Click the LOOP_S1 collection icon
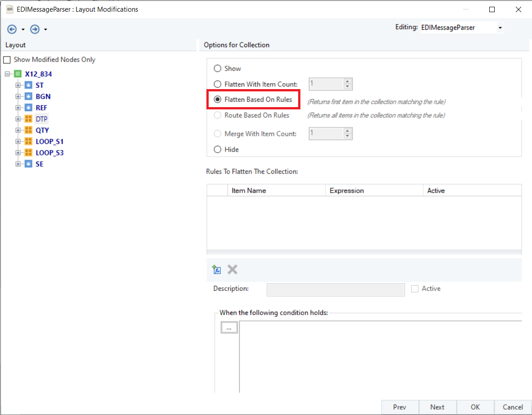532x415 pixels. point(28,141)
